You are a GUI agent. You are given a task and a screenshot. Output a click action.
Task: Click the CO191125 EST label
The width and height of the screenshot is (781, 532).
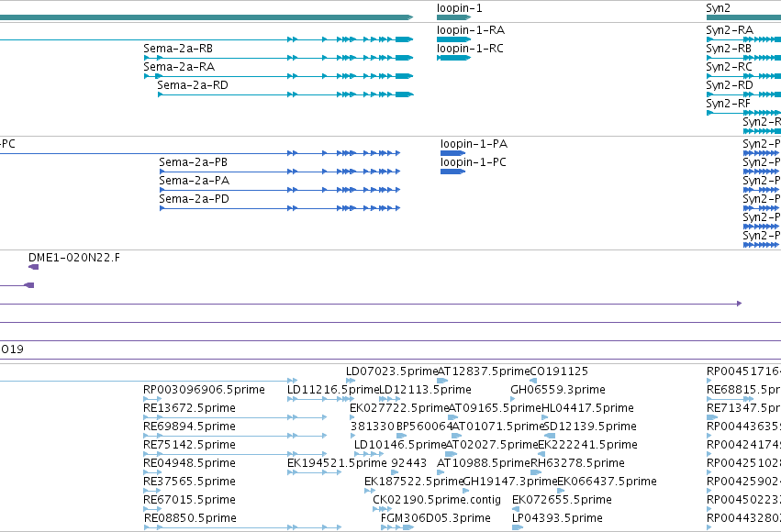559,371
